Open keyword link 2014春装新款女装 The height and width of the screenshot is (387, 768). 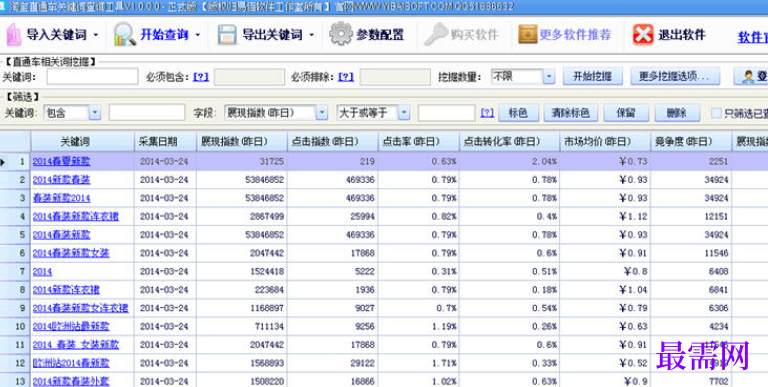coord(71,253)
